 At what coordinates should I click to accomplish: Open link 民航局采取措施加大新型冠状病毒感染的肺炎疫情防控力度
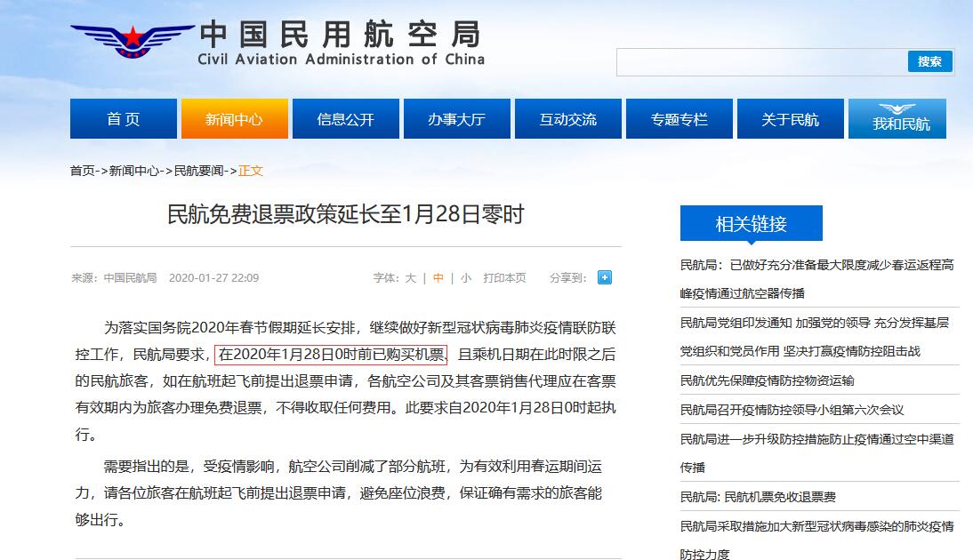point(816,540)
